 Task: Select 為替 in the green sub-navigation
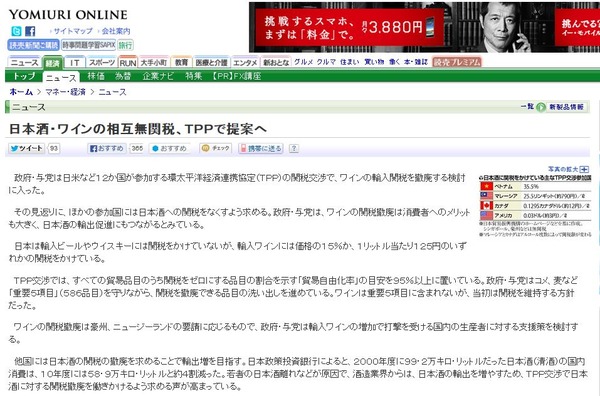(123, 76)
